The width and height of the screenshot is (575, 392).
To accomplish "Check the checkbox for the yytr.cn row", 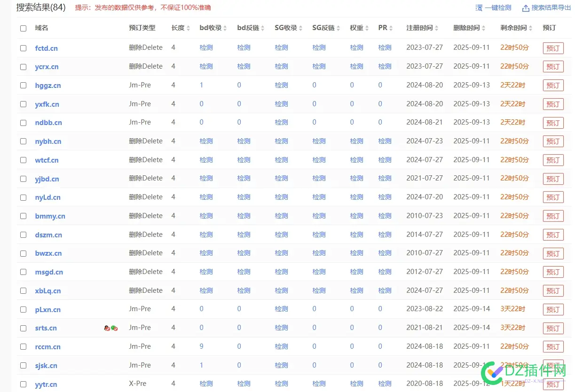I will click(23, 384).
